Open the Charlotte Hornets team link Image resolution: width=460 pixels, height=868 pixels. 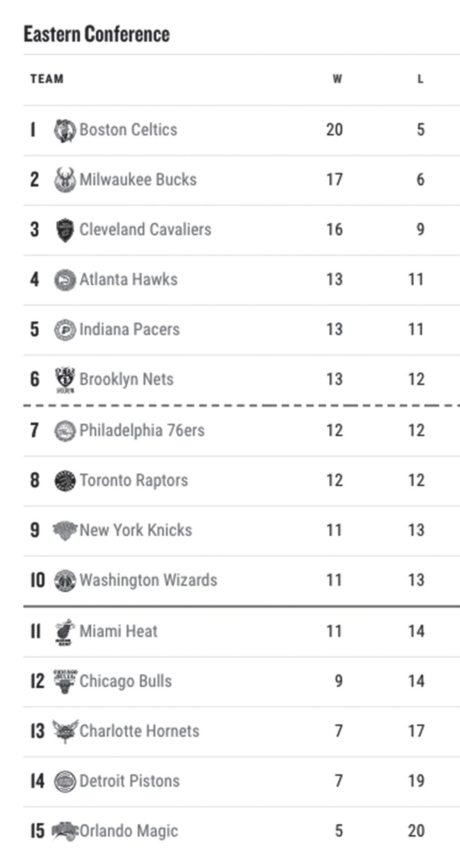click(x=139, y=731)
